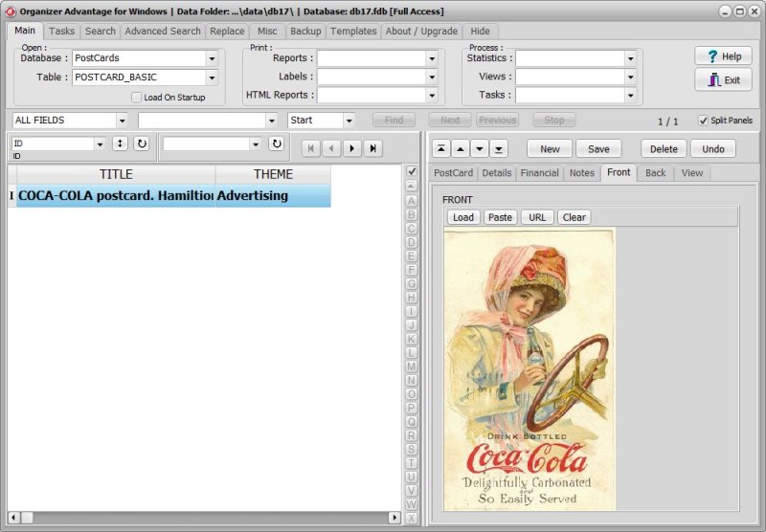Viewport: 766px width, 532px height.
Task: Switch to the Advanced Search tab
Action: tap(162, 32)
